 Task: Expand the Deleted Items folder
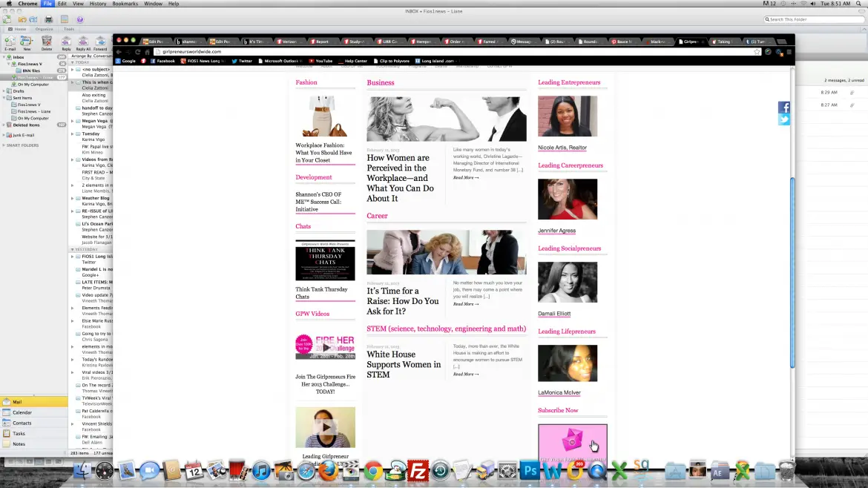(x=4, y=125)
